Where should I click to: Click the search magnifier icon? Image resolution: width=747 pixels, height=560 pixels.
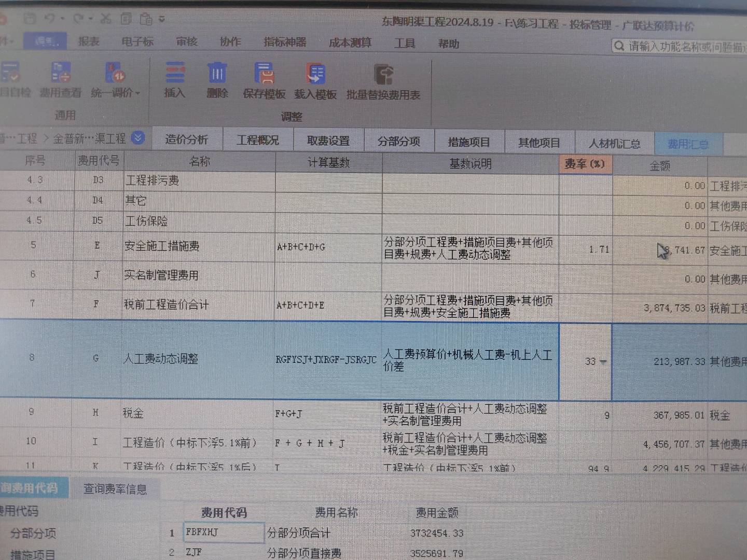point(619,46)
